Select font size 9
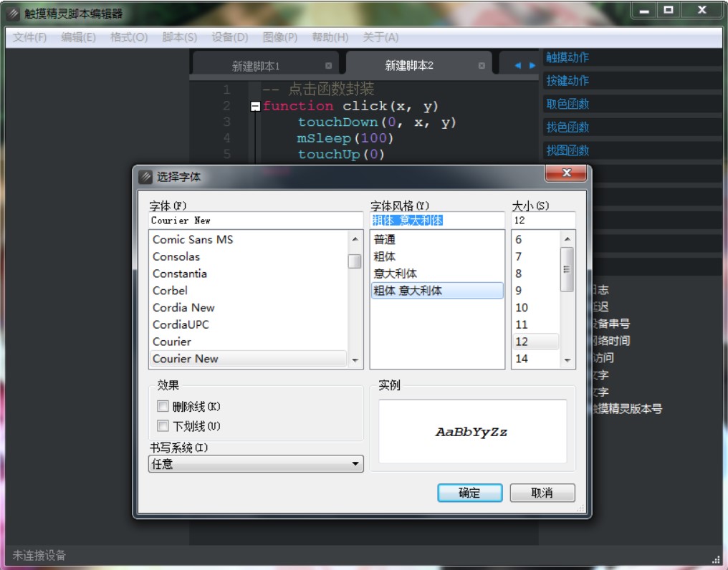This screenshot has height=570, width=728. click(536, 291)
